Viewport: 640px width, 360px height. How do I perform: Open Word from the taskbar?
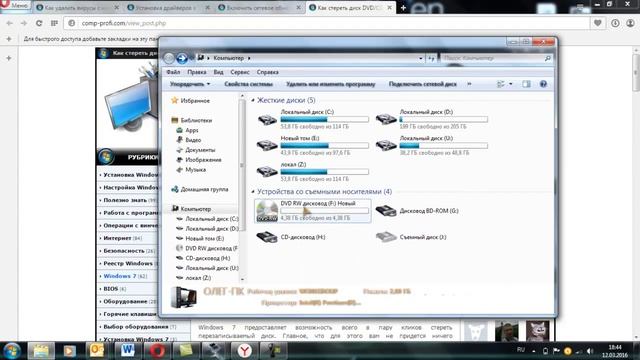click(127, 351)
